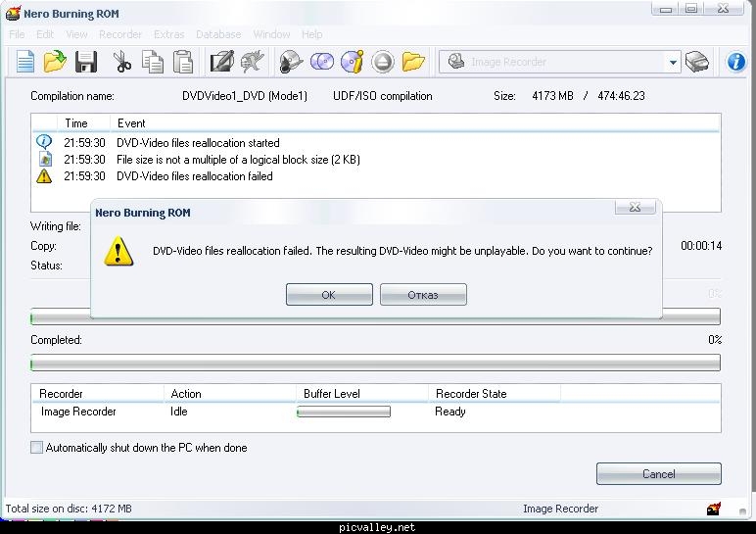
Task: Open the blue Info help icon
Action: 736,62
